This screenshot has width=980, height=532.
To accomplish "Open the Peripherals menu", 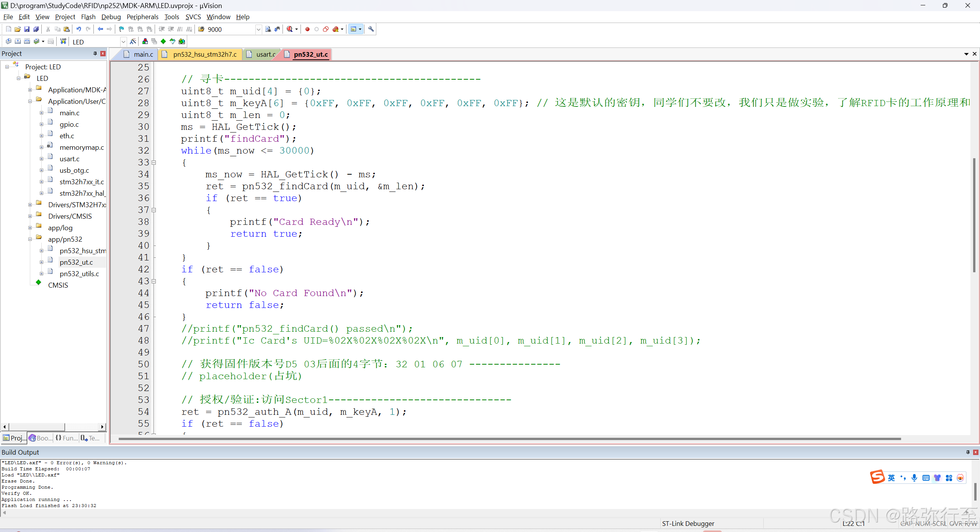I will click(x=142, y=17).
